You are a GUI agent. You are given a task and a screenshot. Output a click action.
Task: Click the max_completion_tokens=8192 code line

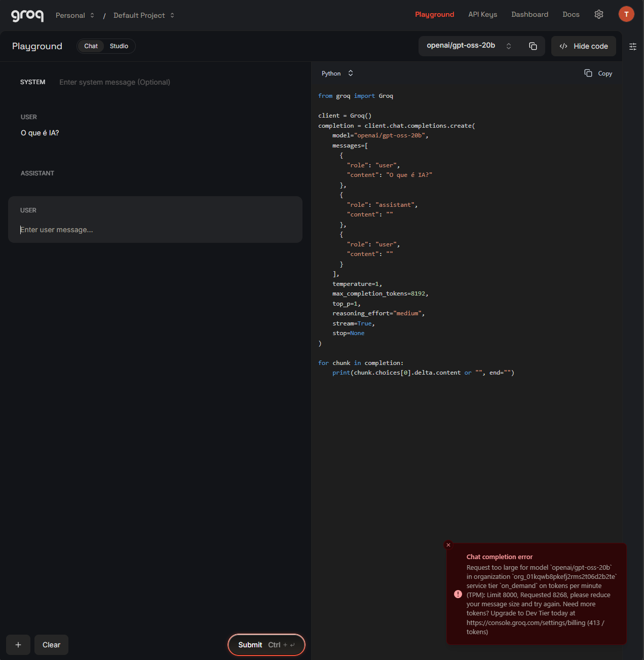pyautogui.click(x=381, y=294)
